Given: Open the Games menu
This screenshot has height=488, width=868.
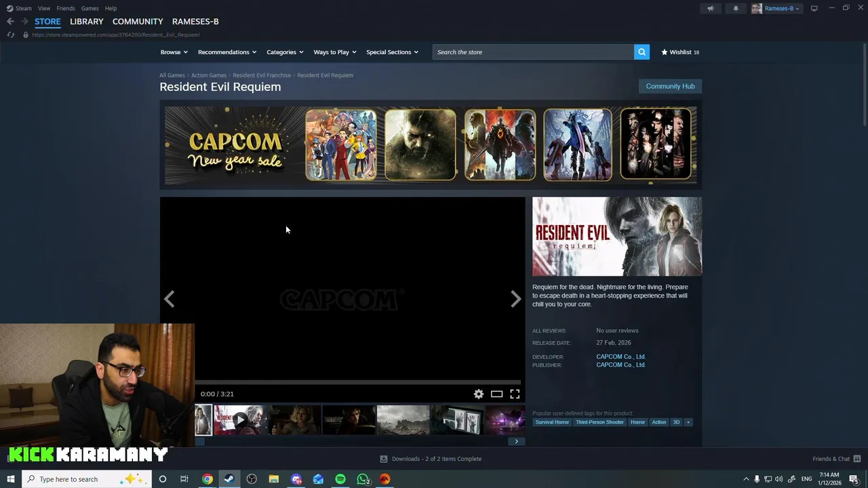Looking at the screenshot, I should [x=90, y=8].
